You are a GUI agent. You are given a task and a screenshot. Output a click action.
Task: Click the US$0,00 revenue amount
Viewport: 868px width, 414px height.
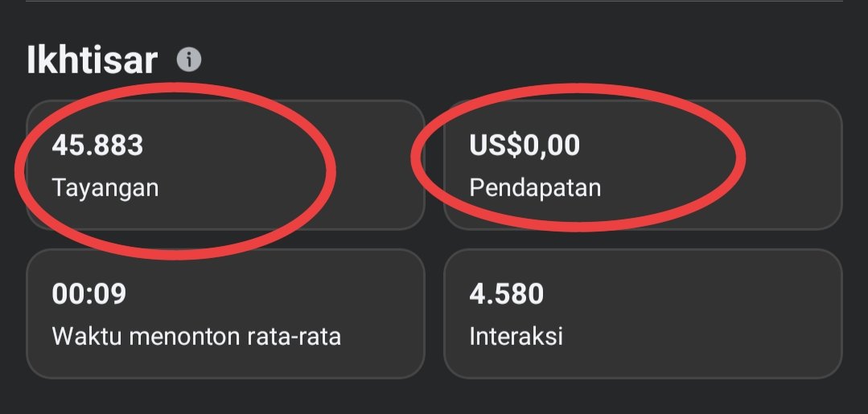525,146
